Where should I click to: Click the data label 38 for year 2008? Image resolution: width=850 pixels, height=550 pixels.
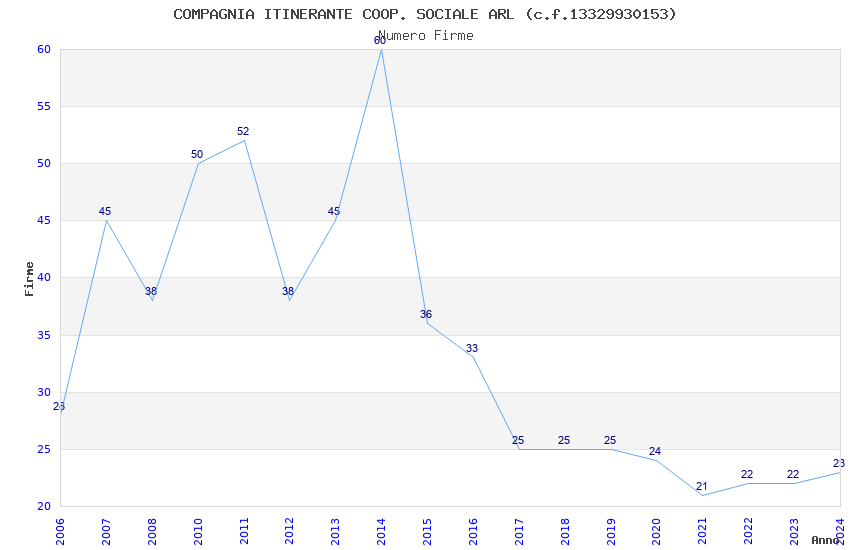151,291
